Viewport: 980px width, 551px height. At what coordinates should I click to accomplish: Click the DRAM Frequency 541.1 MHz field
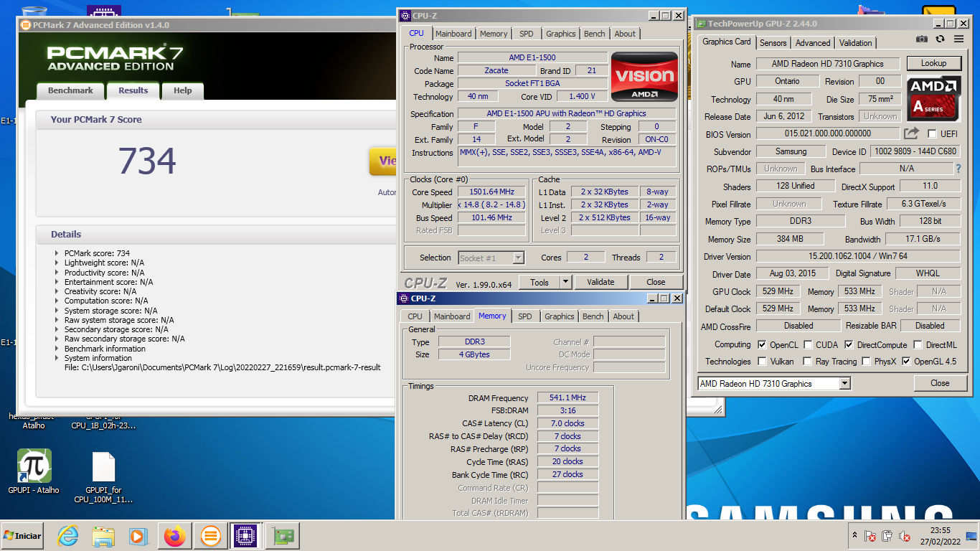pyautogui.click(x=567, y=398)
